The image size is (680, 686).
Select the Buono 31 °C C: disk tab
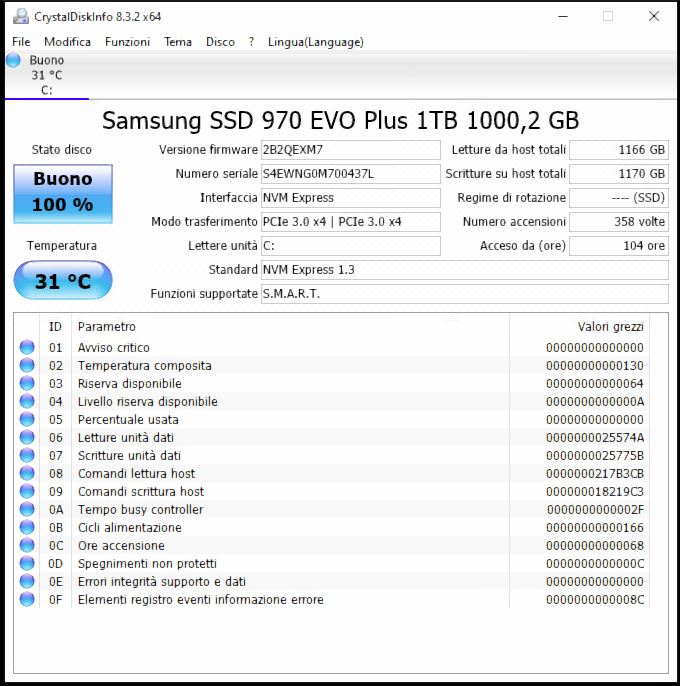pyautogui.click(x=47, y=75)
